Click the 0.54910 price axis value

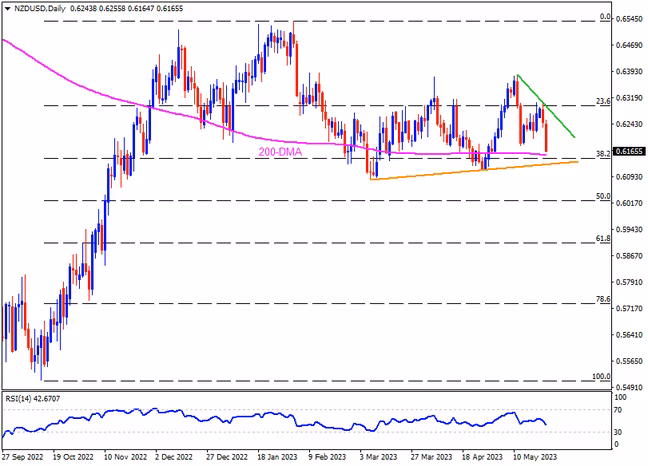point(629,388)
